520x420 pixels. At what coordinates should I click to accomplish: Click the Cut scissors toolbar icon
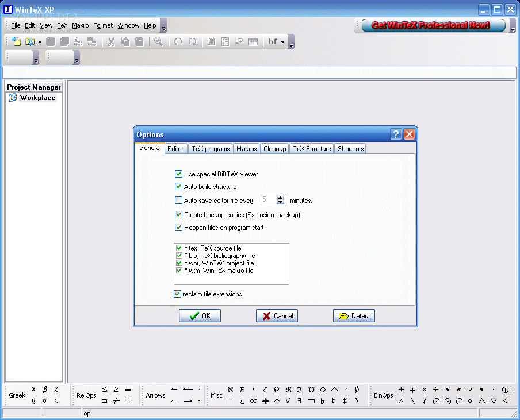point(111,42)
